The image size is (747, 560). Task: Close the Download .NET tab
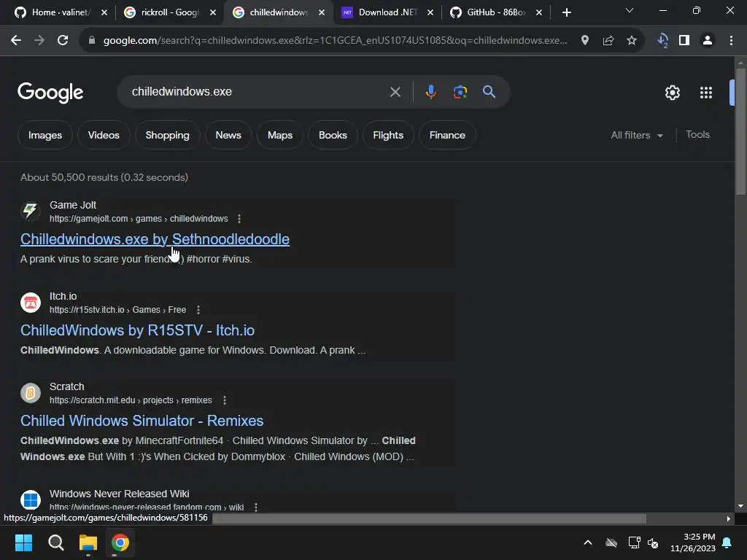(x=430, y=12)
